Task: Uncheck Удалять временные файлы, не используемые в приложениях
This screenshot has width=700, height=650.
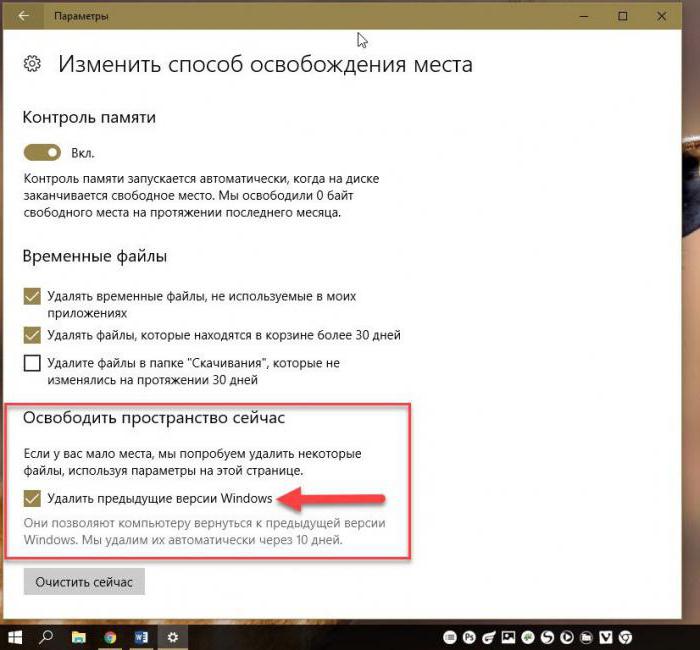Action: (32, 296)
